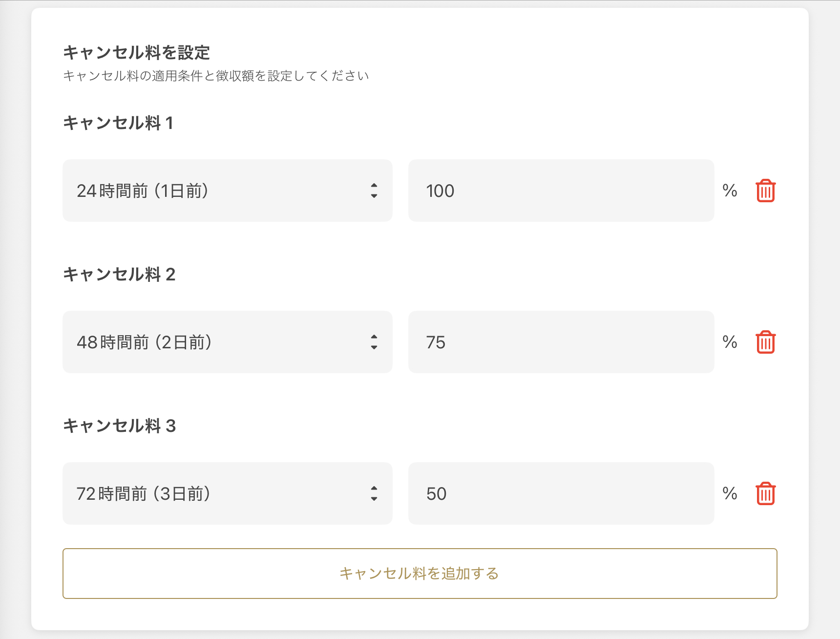
Task: Click the up-down arrows on the 72時間前 selector
Action: 374,493
